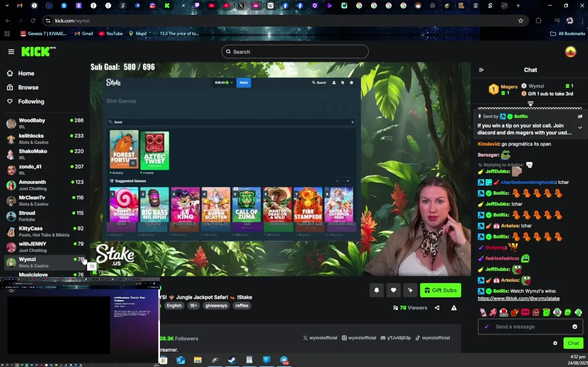588x367 pixels.
Task: Bookmark this page with the star icon
Action: tap(521, 20)
